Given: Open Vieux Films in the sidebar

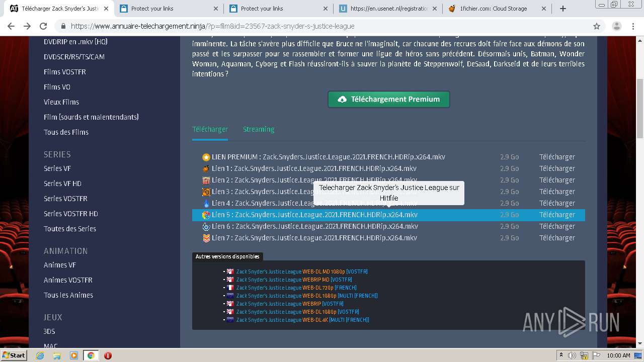Looking at the screenshot, I should coord(61,102).
